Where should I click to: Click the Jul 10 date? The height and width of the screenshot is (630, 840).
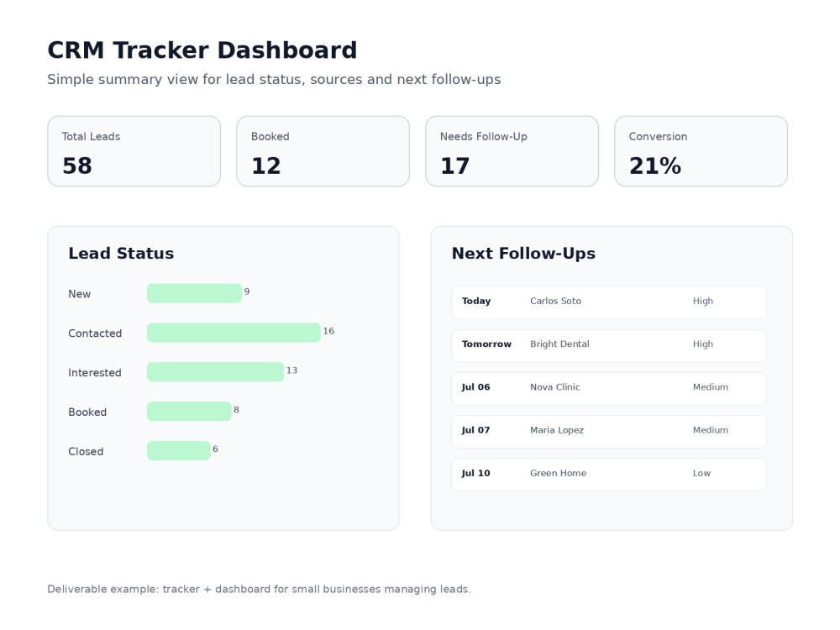(x=475, y=473)
